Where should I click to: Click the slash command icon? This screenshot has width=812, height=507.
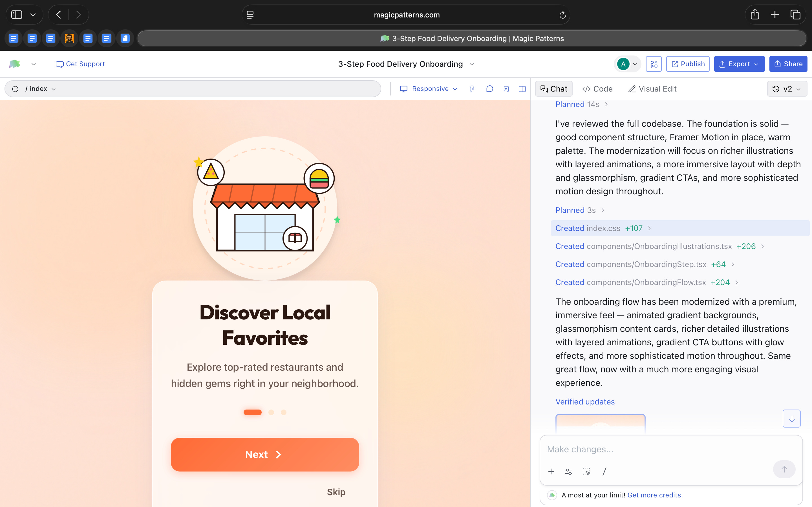pos(604,472)
